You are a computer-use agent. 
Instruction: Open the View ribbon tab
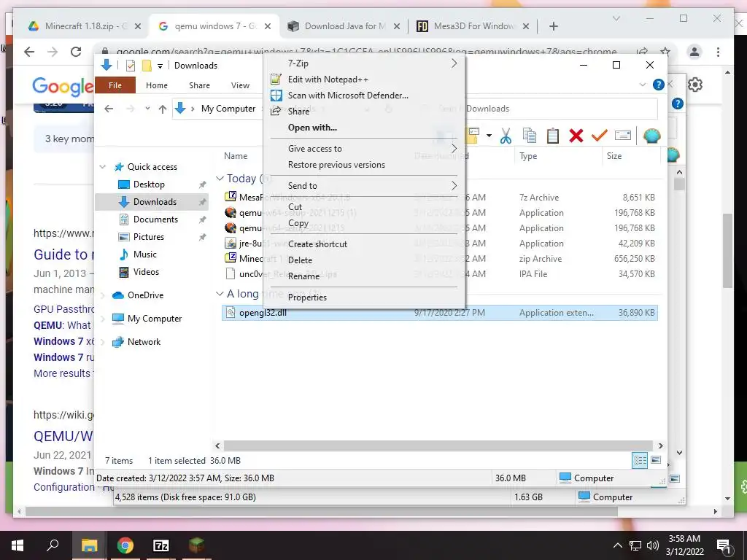point(240,85)
